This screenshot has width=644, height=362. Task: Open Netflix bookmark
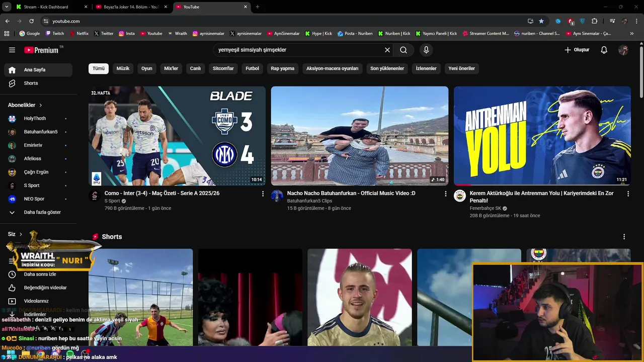point(79,34)
